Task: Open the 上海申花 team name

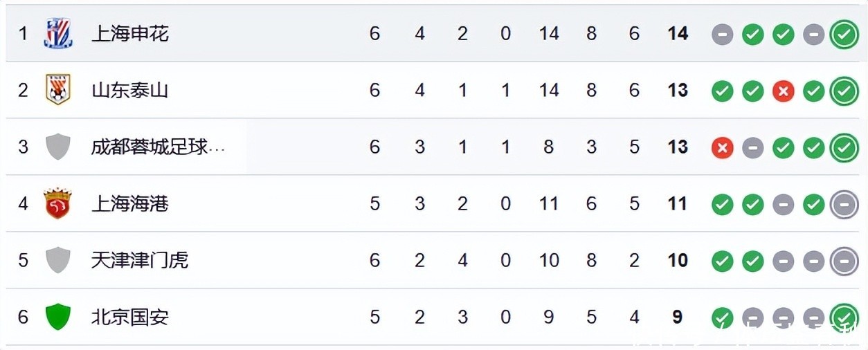Action: tap(130, 33)
